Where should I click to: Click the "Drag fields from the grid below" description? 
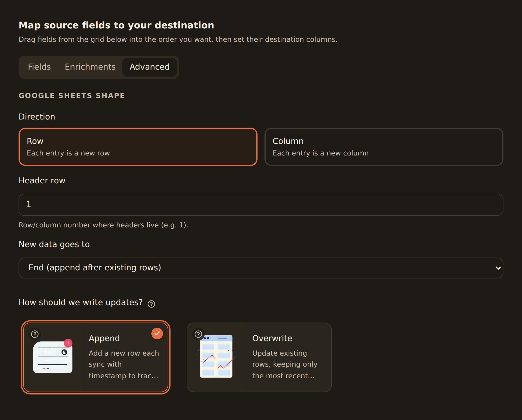coord(178,39)
